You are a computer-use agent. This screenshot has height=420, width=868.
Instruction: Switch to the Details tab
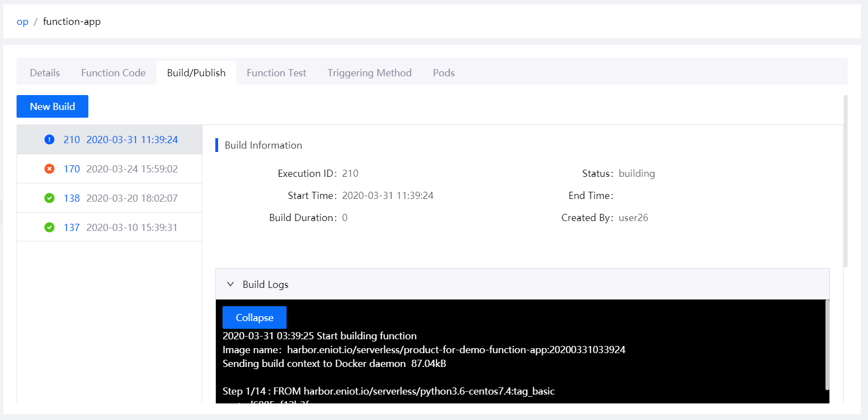45,73
